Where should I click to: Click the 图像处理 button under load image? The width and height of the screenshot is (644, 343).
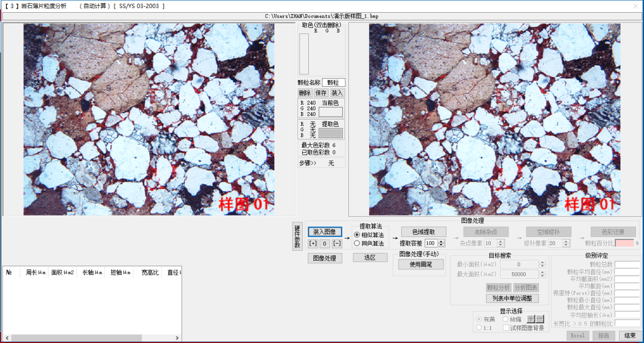[x=325, y=258]
